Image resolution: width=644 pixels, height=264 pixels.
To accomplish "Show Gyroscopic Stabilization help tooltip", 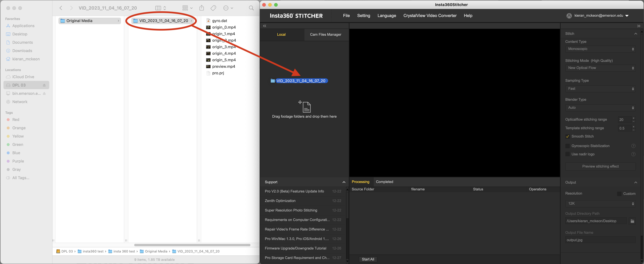I will click(x=633, y=146).
